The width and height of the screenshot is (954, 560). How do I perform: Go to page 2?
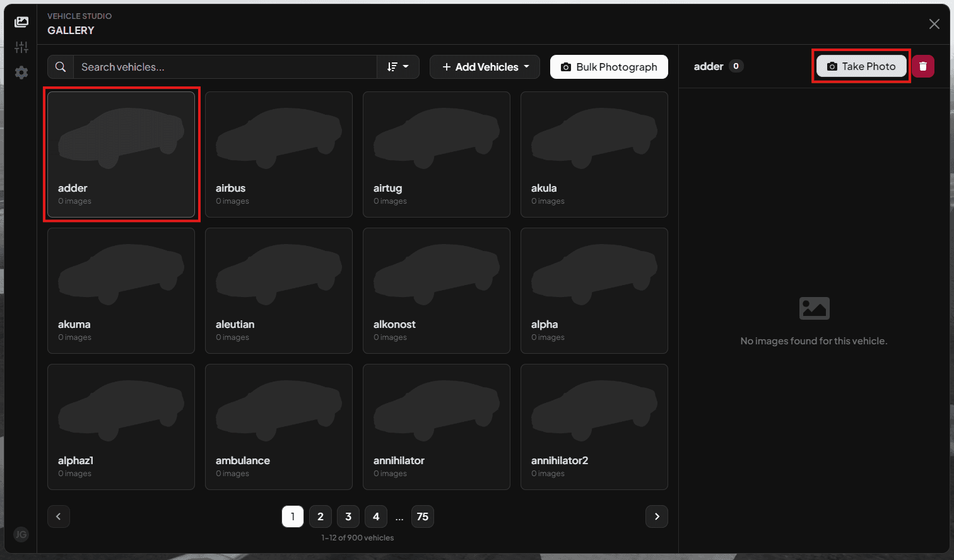pyautogui.click(x=321, y=516)
